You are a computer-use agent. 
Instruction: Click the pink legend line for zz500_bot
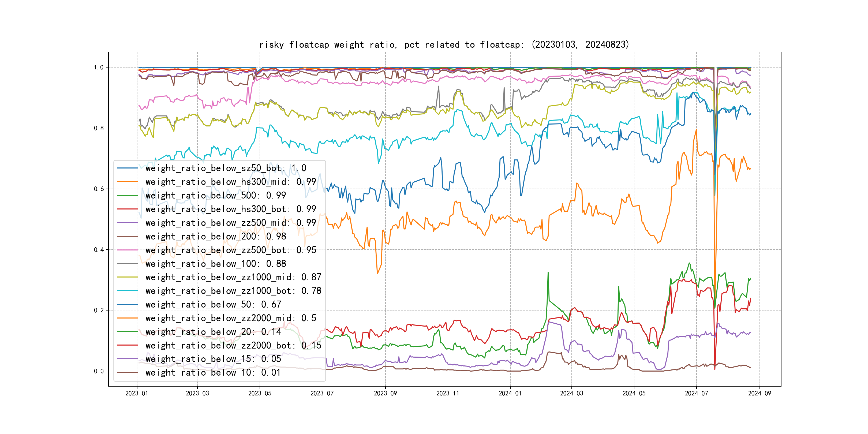127,250
